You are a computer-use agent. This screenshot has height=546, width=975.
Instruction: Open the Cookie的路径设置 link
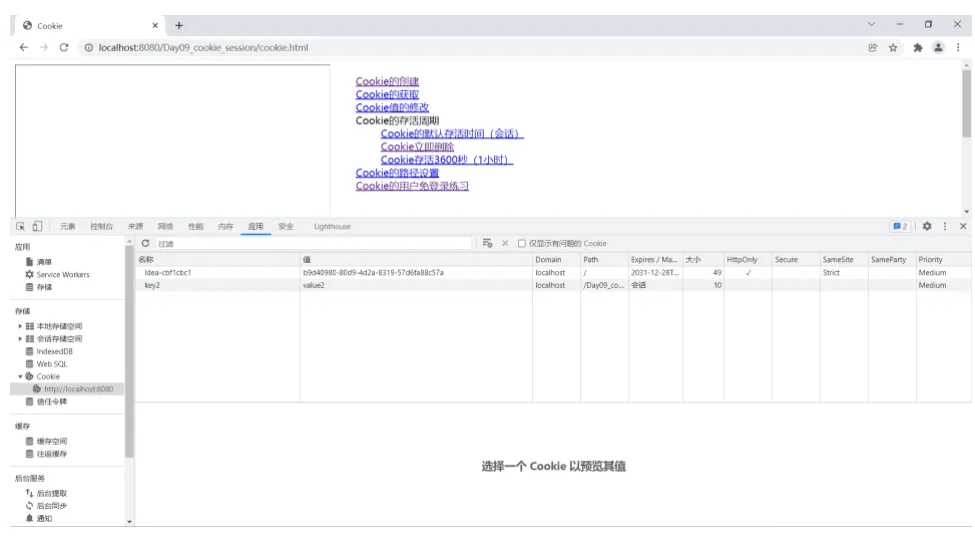pos(397,173)
